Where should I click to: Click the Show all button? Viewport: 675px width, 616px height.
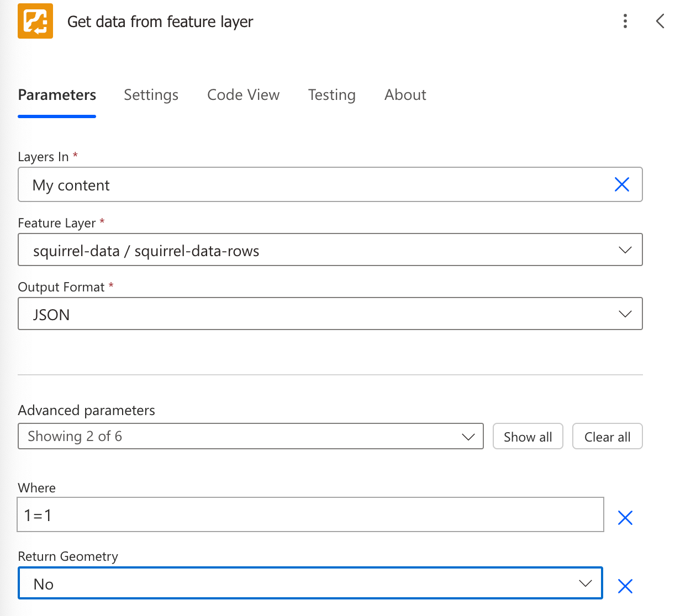(x=528, y=437)
